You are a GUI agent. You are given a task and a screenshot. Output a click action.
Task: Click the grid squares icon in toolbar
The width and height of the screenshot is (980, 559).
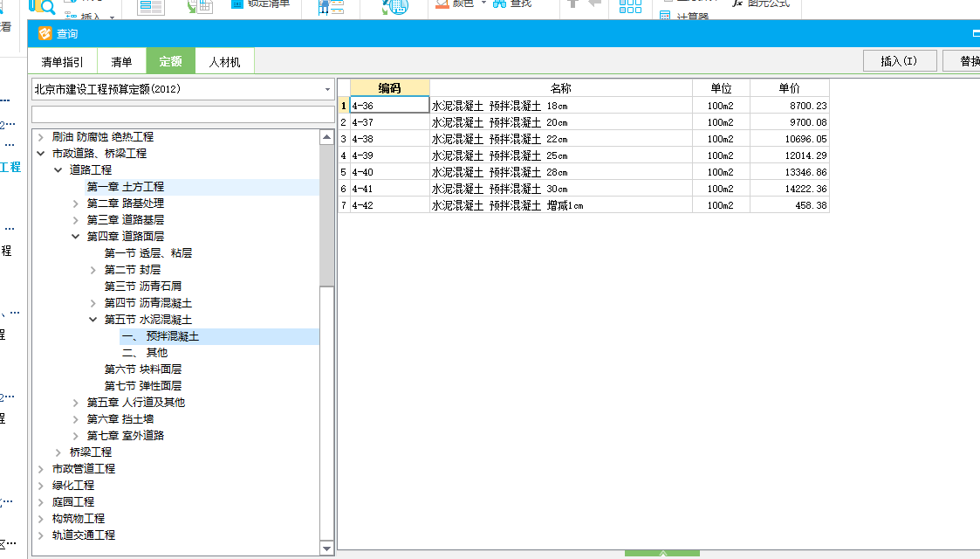tap(630, 6)
